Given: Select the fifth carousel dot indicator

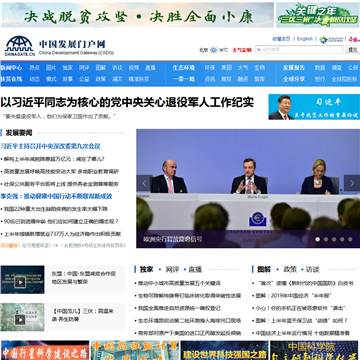Looking at the screenshot, I should coord(350,239).
